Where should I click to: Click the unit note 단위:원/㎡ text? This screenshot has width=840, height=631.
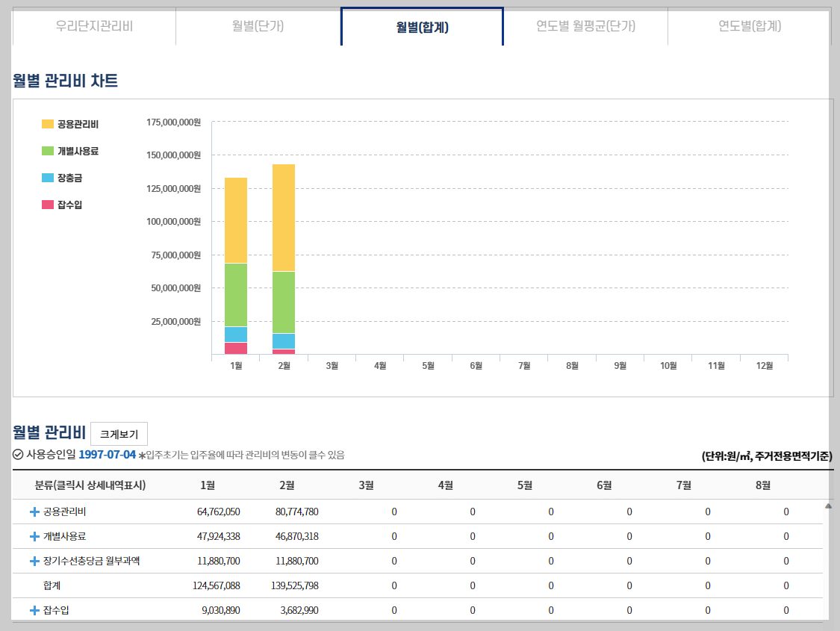767,456
